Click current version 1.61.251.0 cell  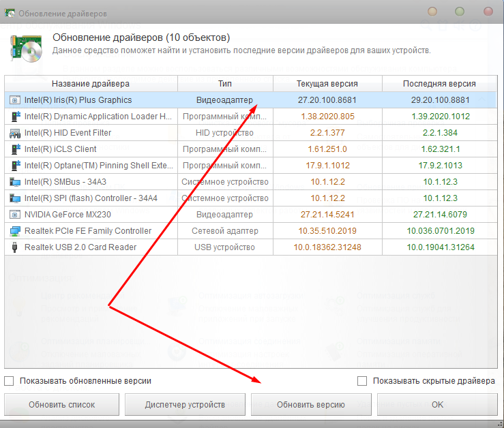coord(327,149)
